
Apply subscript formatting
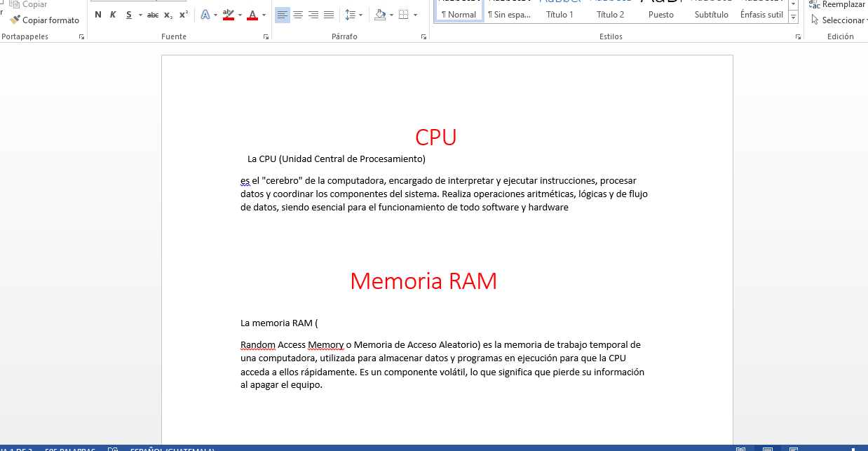pyautogui.click(x=168, y=15)
